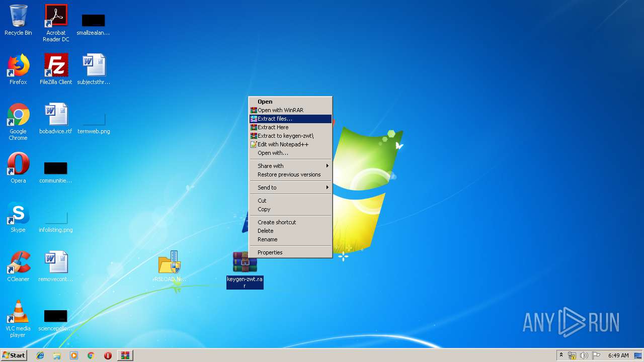Open VLC media player shortcut
The width and height of the screenshot is (644, 362).
(x=18, y=319)
